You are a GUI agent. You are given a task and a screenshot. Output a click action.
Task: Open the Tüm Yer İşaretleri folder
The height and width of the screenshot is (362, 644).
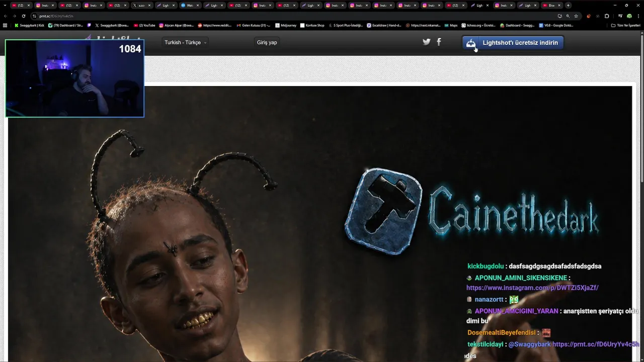pyautogui.click(x=625, y=25)
